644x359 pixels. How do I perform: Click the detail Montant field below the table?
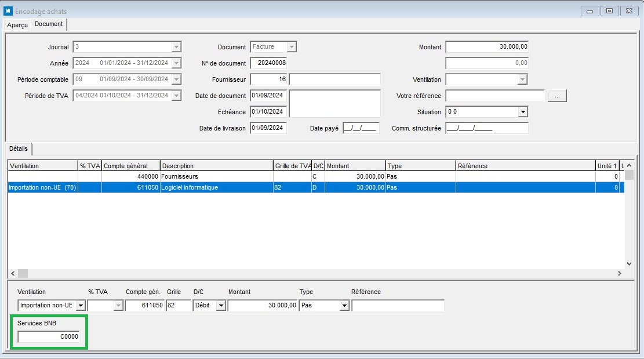(x=263, y=306)
